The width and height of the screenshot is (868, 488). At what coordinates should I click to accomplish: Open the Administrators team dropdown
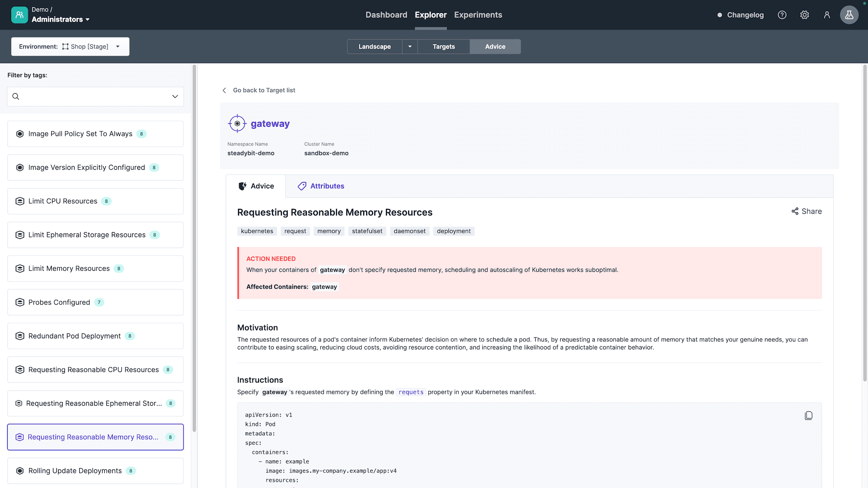(x=60, y=19)
